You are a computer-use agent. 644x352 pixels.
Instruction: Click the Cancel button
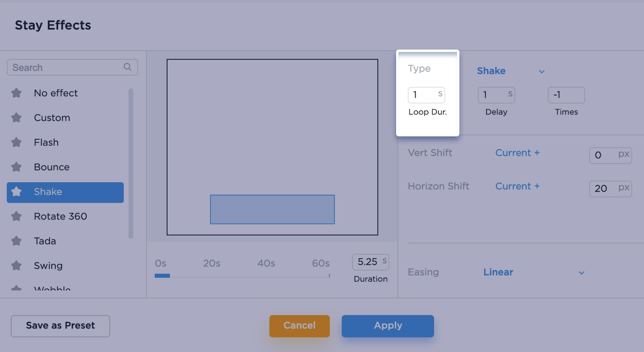pyautogui.click(x=299, y=326)
